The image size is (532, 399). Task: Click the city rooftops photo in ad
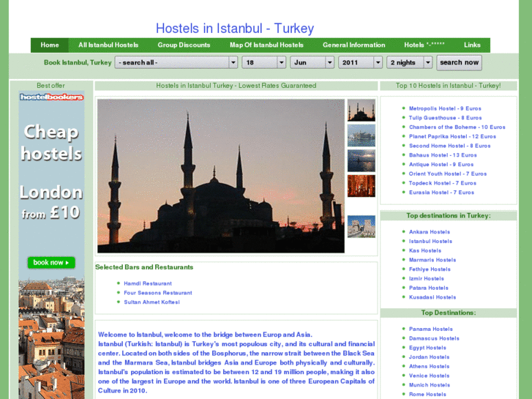point(51,338)
